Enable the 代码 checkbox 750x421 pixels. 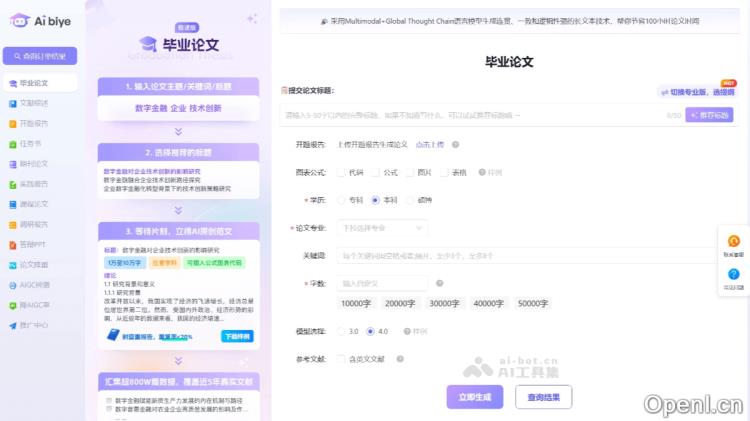[342, 172]
